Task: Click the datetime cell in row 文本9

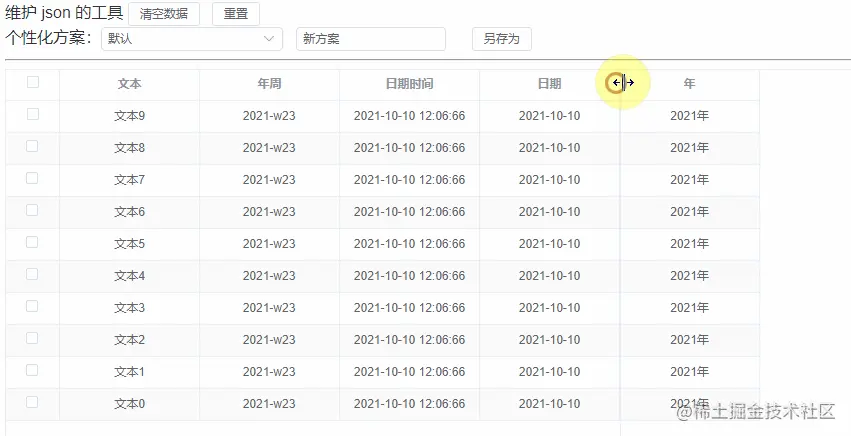Action: (x=409, y=116)
